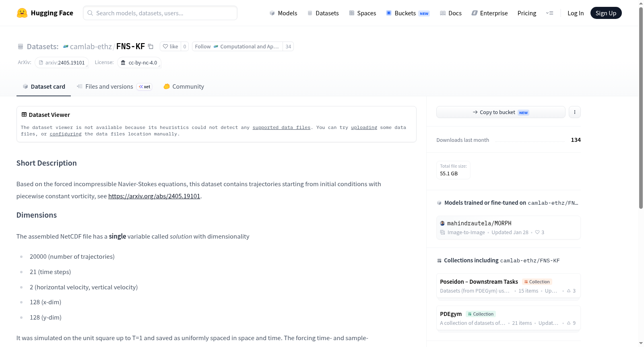Open Pricing page
Image resolution: width=644 pixels, height=347 pixels.
527,13
